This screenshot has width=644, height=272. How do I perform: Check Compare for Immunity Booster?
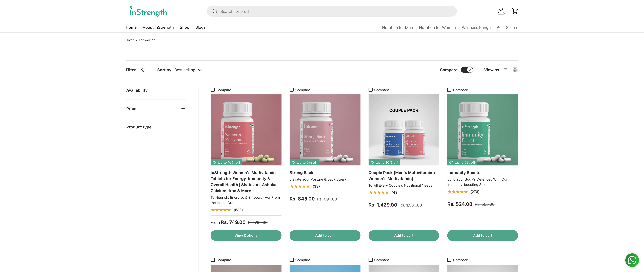[449, 89]
